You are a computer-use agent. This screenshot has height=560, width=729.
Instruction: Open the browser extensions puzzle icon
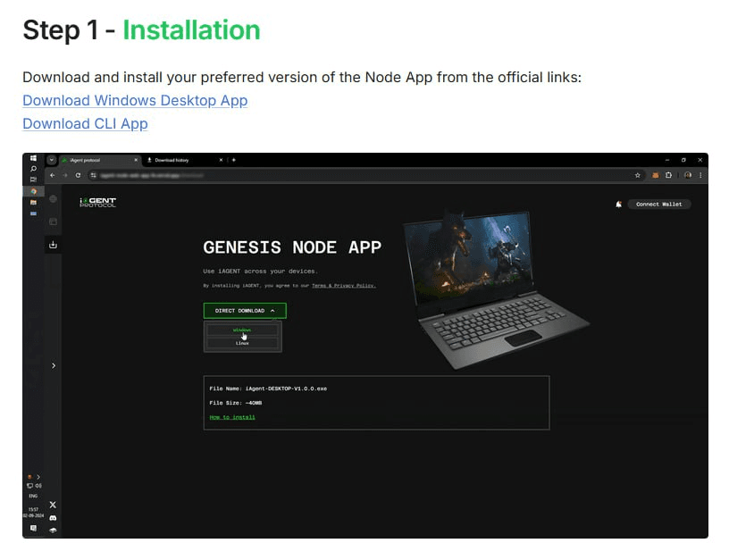tap(668, 175)
